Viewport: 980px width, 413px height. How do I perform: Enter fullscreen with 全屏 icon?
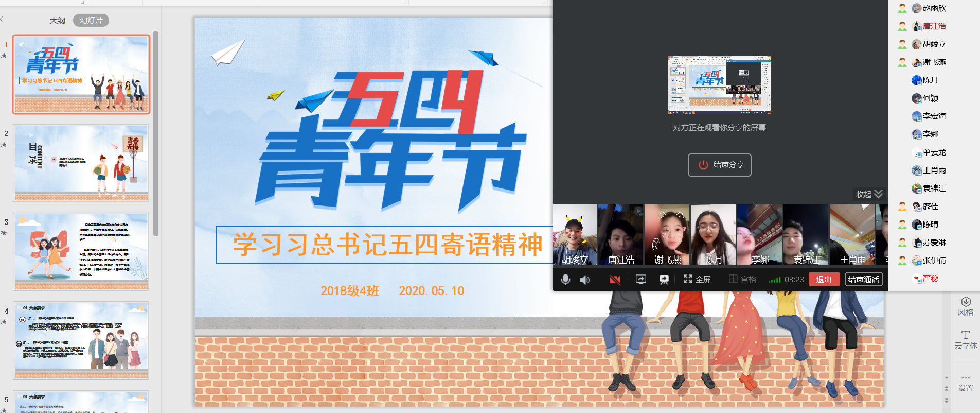coord(697,280)
